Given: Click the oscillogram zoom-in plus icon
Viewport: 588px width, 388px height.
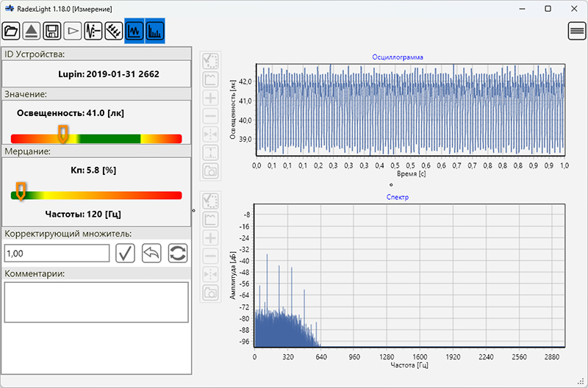Looking at the screenshot, I should coord(211,98).
